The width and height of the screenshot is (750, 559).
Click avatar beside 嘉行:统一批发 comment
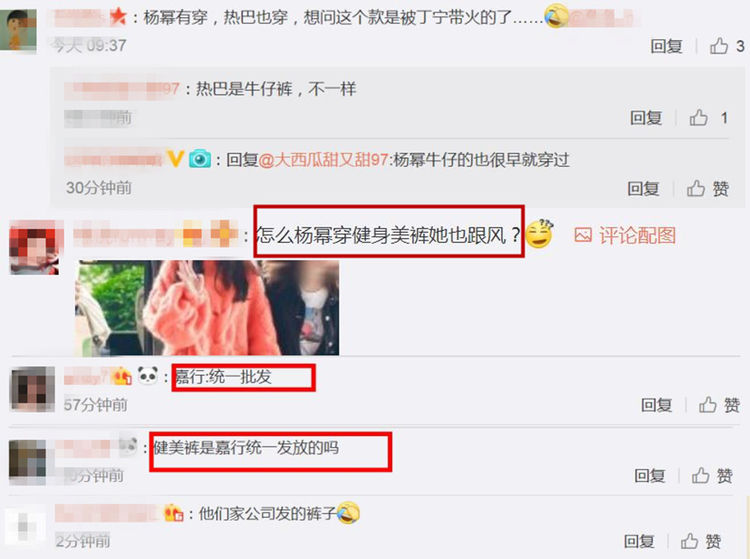coord(32,389)
